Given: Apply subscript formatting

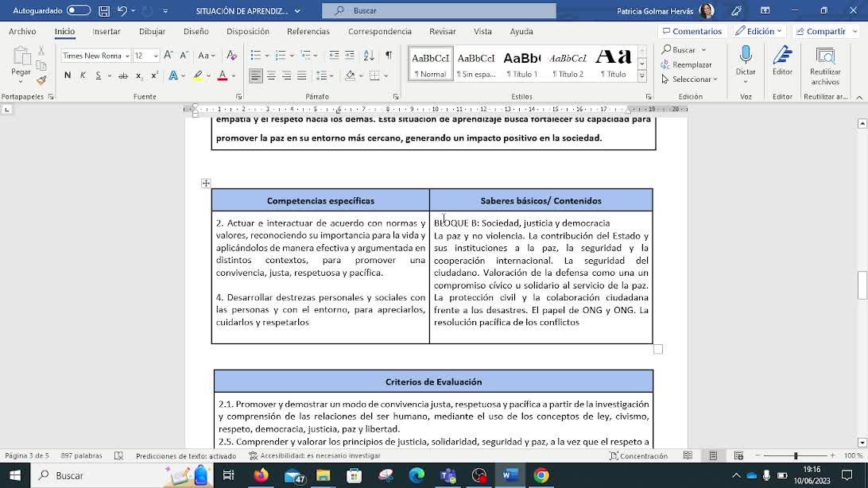Looking at the screenshot, I should coord(139,76).
